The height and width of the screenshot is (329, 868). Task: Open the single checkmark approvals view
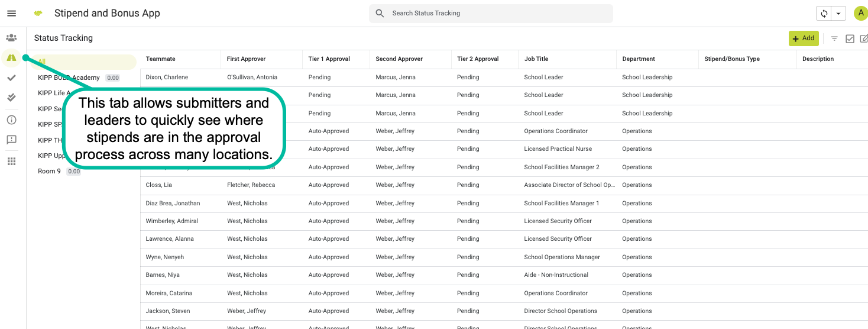coord(11,78)
